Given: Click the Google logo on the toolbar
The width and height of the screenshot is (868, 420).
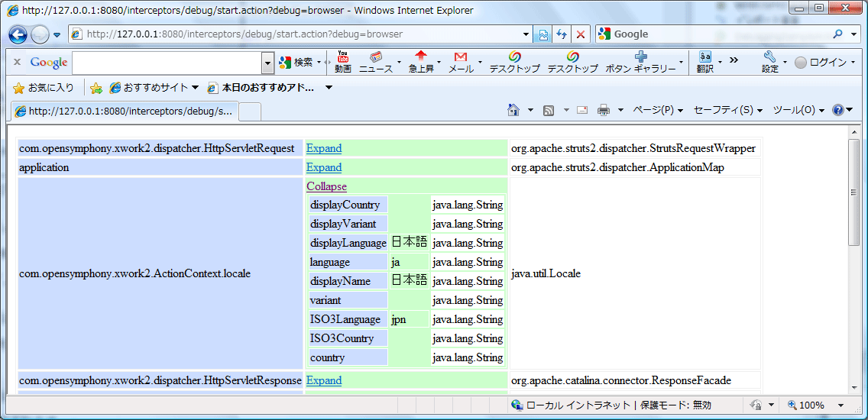Looking at the screenshot, I should pos(49,63).
